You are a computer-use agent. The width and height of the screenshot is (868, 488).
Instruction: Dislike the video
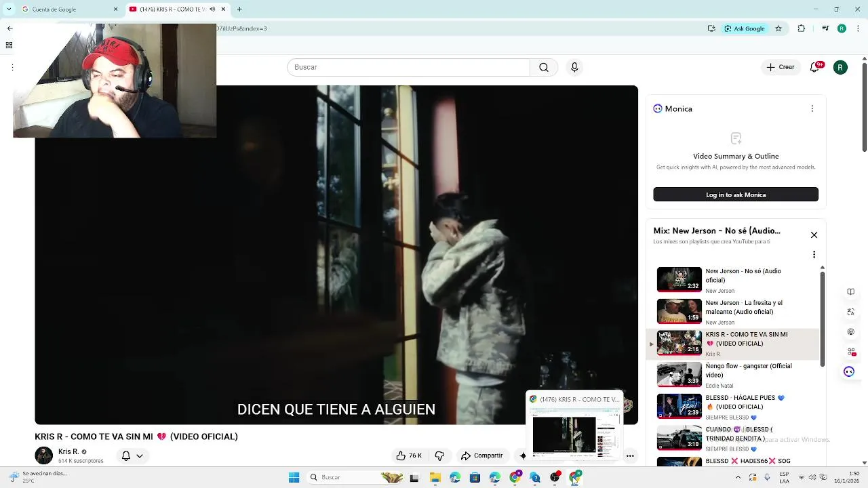[x=439, y=455]
